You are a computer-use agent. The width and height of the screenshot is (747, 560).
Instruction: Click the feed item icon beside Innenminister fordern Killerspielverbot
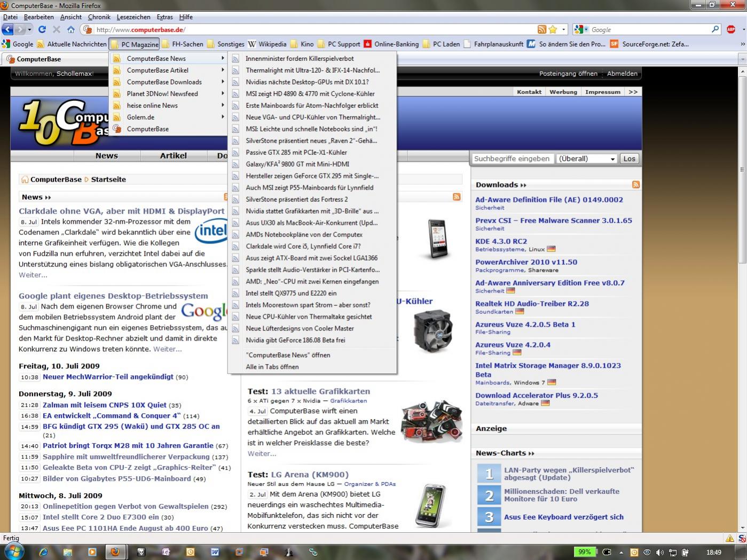(x=235, y=59)
